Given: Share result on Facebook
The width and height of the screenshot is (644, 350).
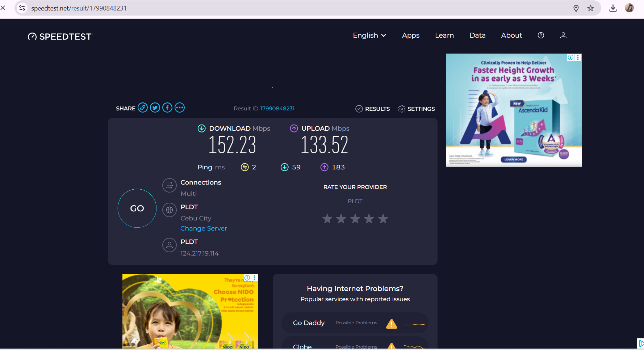Looking at the screenshot, I should click(x=167, y=107).
